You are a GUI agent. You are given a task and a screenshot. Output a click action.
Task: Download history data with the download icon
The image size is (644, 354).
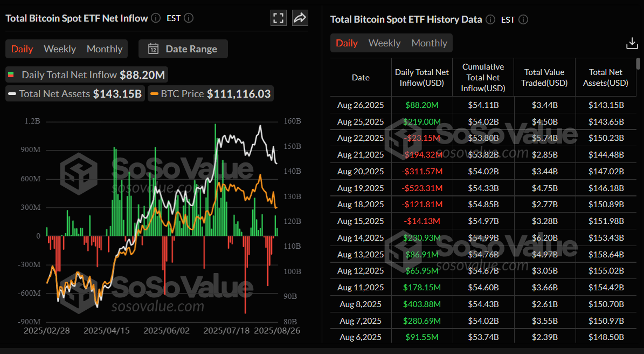coord(632,44)
